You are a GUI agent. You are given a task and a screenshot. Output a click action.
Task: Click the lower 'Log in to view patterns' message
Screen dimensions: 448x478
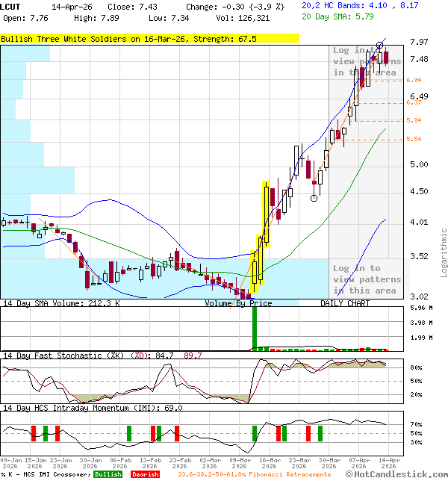pyautogui.click(x=367, y=279)
